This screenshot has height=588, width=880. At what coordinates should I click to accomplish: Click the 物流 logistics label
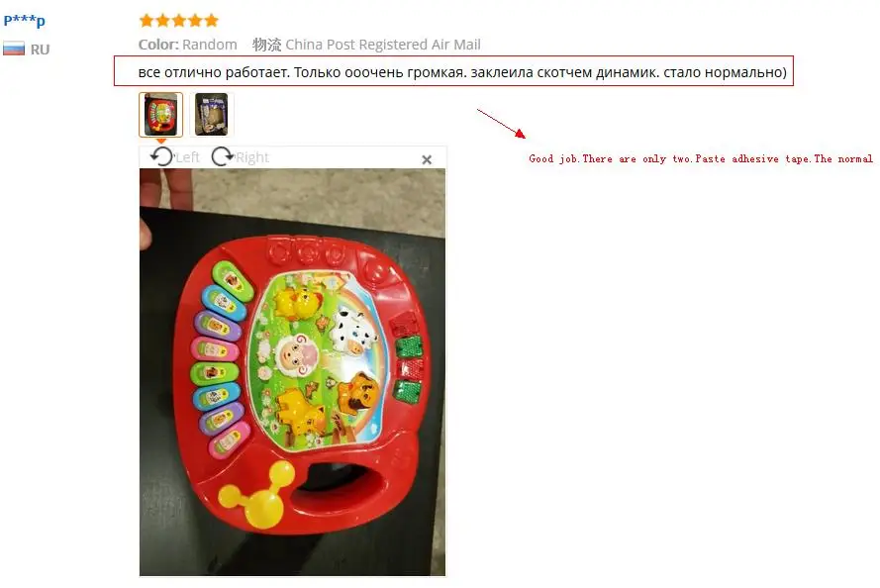(266, 45)
